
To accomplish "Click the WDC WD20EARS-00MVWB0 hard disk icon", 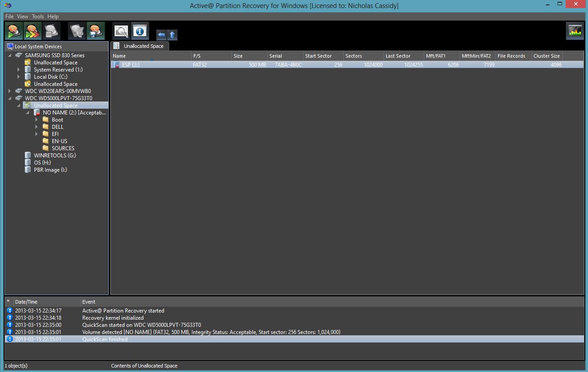I will (x=19, y=91).
